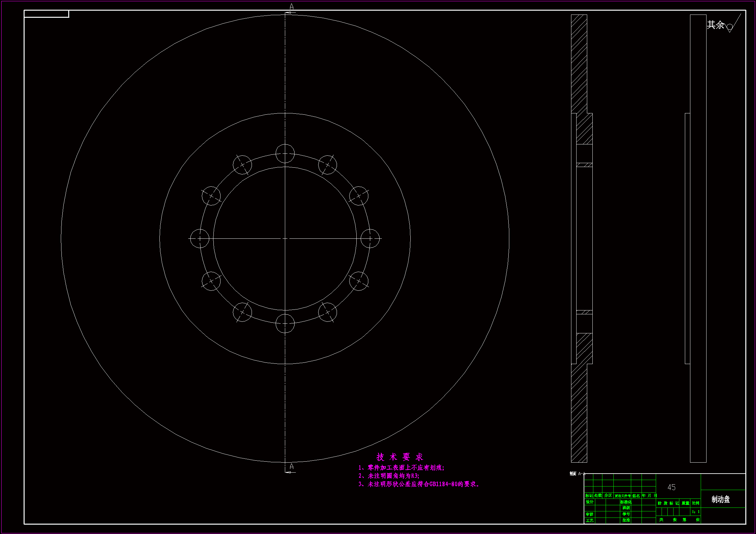This screenshot has height=534, width=756.
Task: Select the bottommost bolt hole circle
Action: 285,323
